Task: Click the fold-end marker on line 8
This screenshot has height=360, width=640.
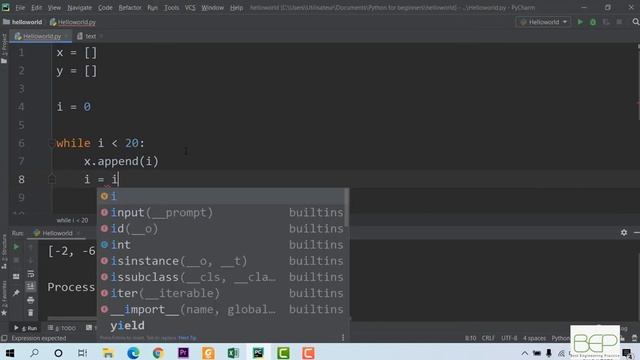Action: click(x=52, y=179)
